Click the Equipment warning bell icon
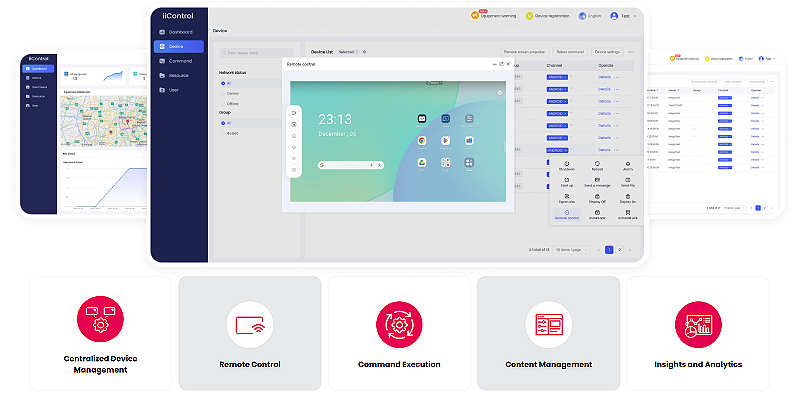The height and width of the screenshot is (400, 800). (x=476, y=16)
